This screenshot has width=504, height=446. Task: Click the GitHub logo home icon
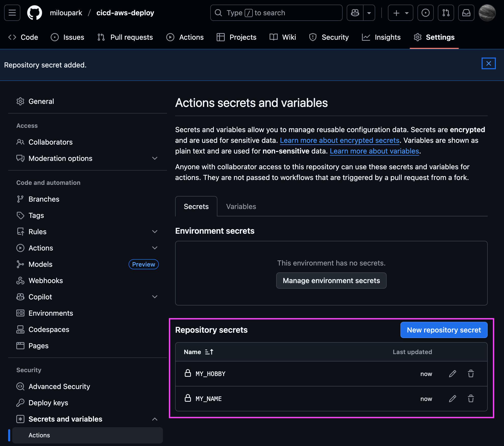click(x=35, y=13)
